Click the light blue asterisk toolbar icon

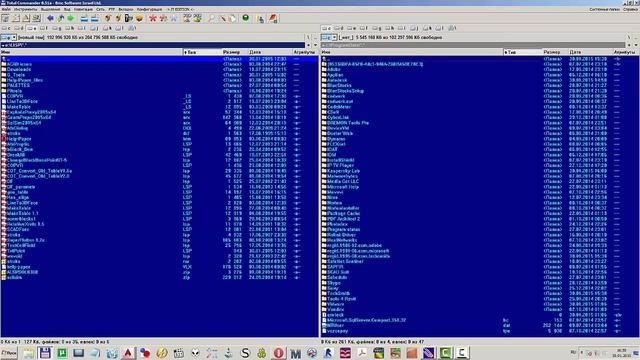[x=174, y=18]
